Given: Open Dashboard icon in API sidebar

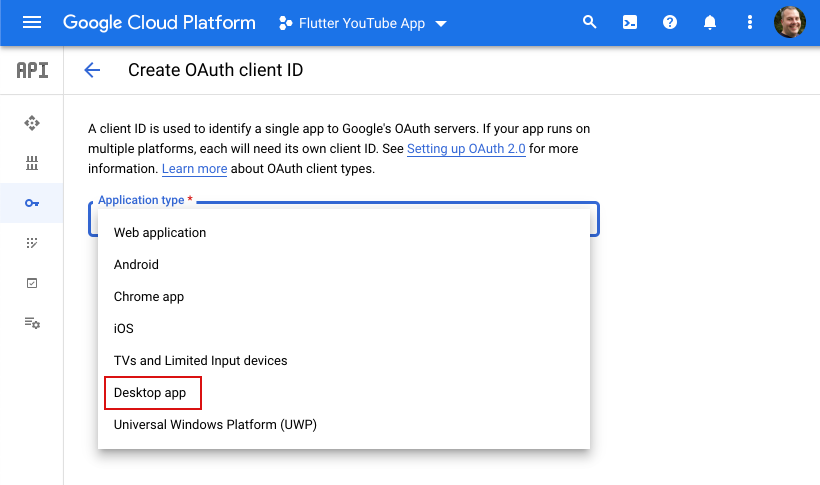Looking at the screenshot, I should tap(32, 123).
